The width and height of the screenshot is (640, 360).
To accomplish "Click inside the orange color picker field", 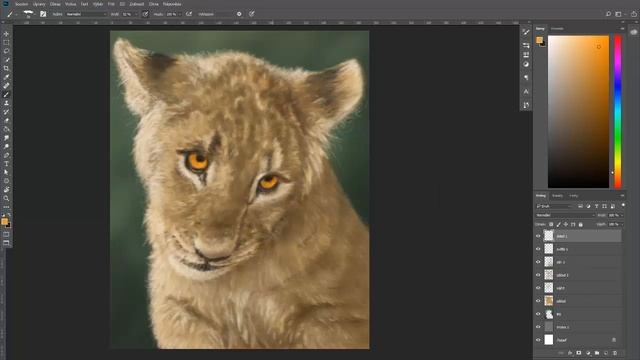I will pyautogui.click(x=578, y=111).
